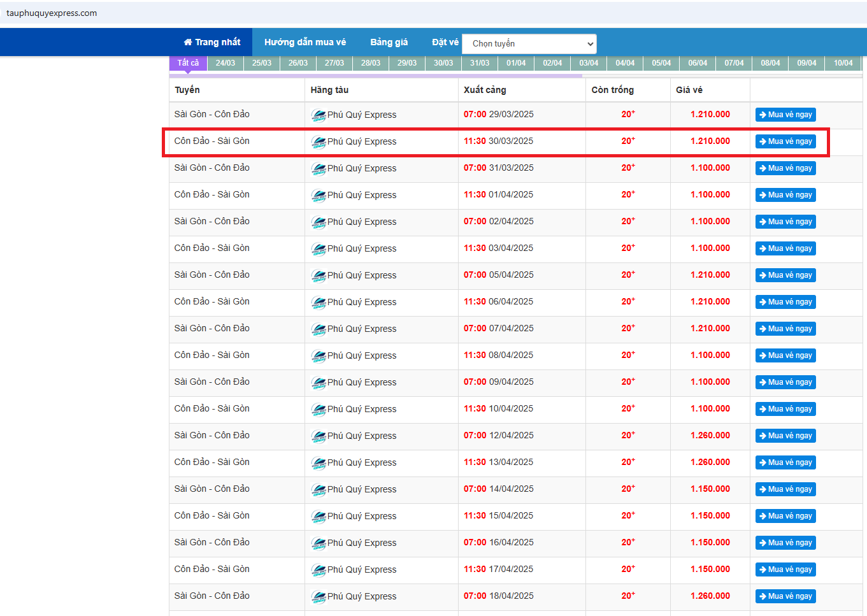Click Mua vé ngay for 14/04/2025 trip

pos(785,489)
